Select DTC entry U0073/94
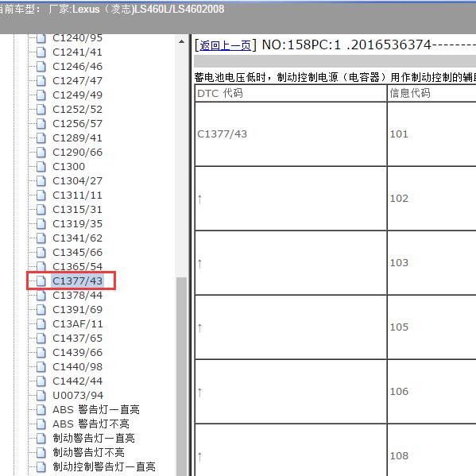The width and height of the screenshot is (476, 476). click(78, 395)
